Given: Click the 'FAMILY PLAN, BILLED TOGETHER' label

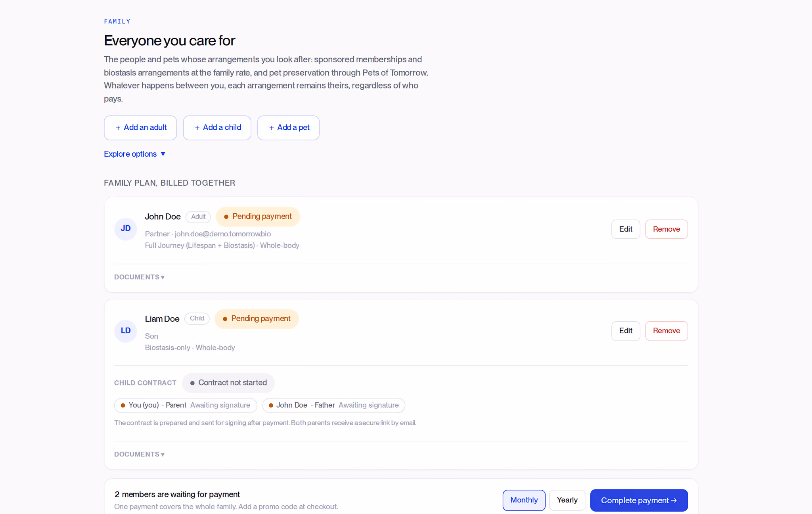Looking at the screenshot, I should (x=169, y=183).
